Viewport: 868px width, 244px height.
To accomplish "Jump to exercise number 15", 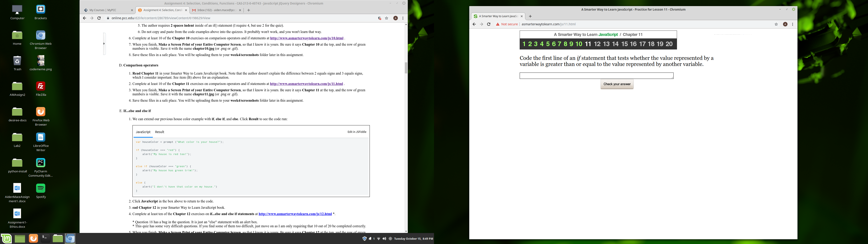I will click(x=624, y=44).
